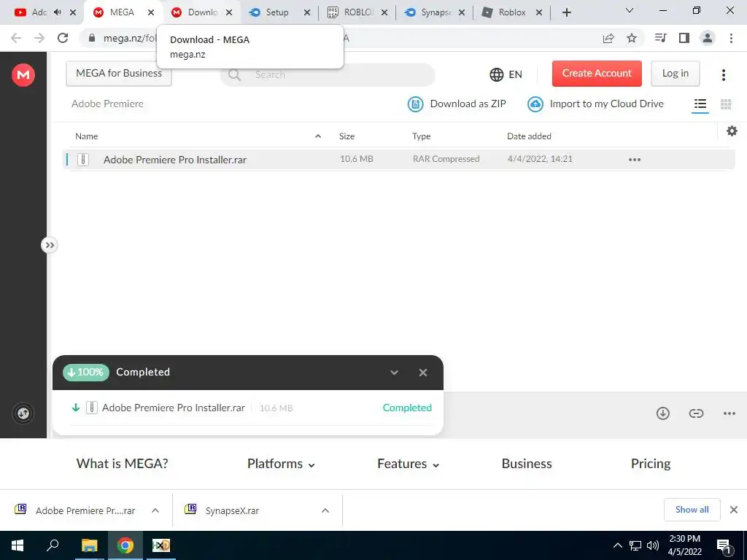Expand the Features dropdown
The width and height of the screenshot is (747, 560).
point(408,464)
